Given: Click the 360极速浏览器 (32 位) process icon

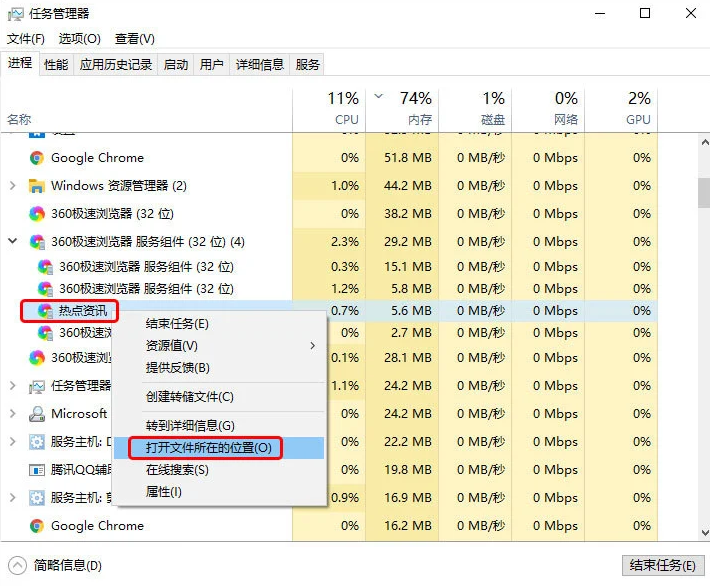Looking at the screenshot, I should click(37, 214).
